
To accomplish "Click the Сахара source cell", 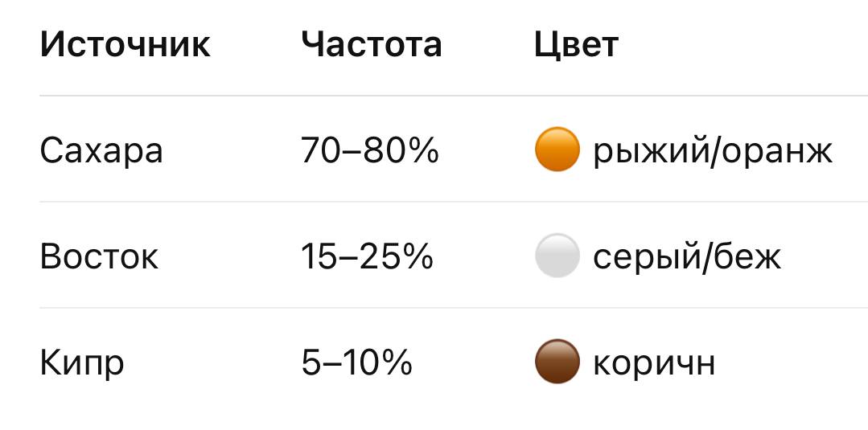I will [101, 150].
